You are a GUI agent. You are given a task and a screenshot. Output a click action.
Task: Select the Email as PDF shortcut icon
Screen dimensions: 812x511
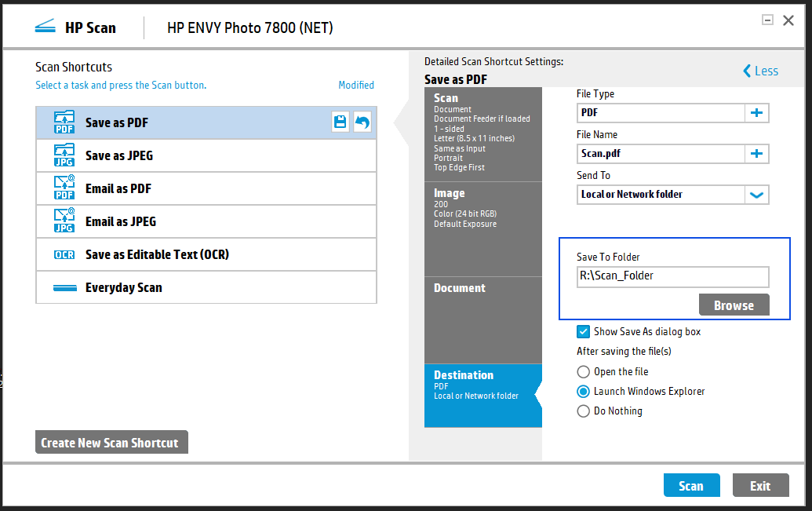62,188
